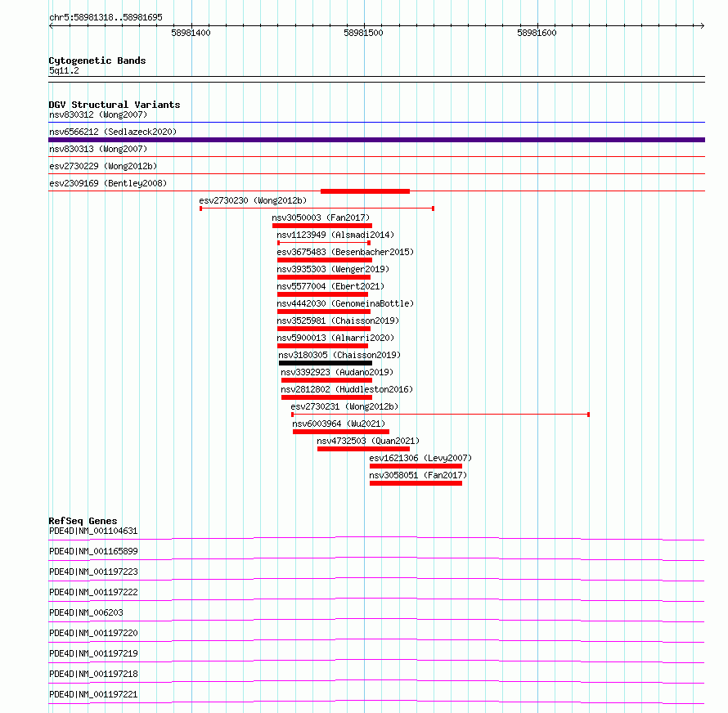Click the right arrow of the coordinate ruler
728x713 pixels.
(703, 25)
